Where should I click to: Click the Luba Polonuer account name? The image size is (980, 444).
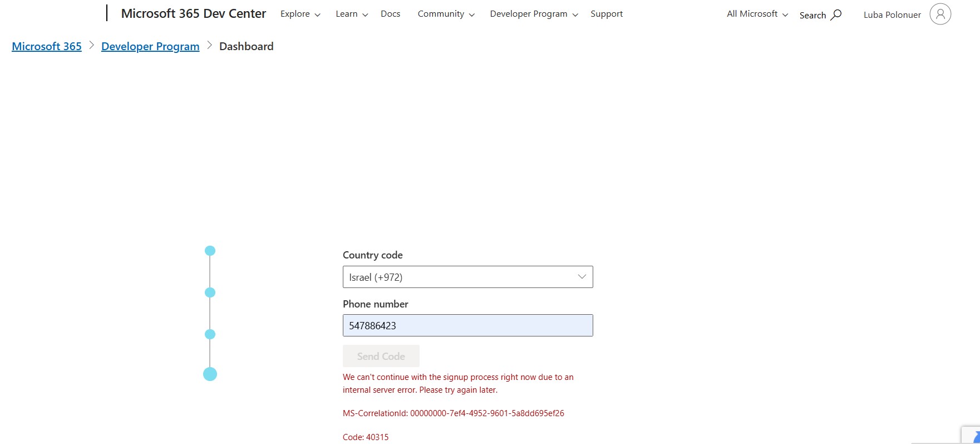pos(892,15)
